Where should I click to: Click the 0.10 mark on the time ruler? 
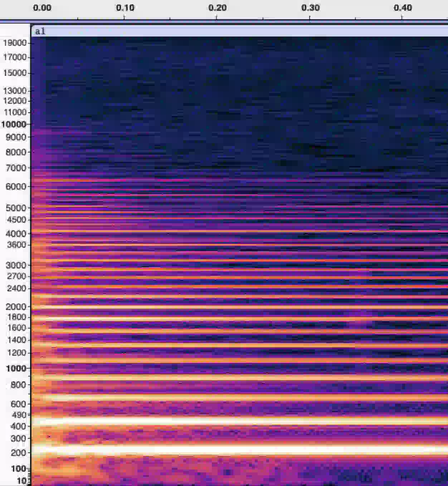click(125, 8)
